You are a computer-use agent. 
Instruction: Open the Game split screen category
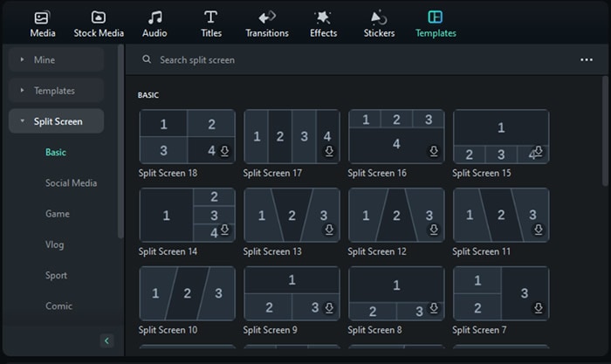click(58, 214)
